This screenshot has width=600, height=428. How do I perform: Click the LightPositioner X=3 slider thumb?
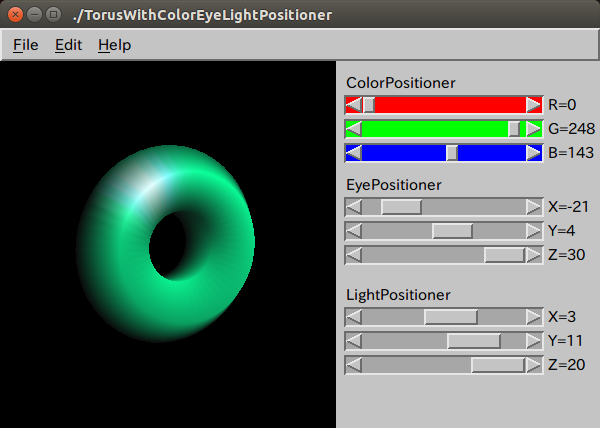point(451,317)
